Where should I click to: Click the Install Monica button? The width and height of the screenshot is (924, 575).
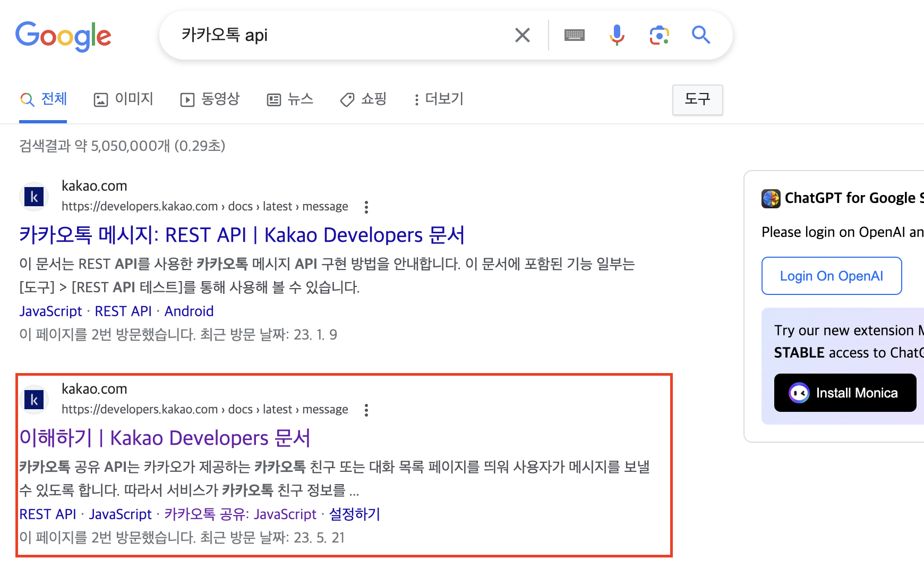(845, 393)
